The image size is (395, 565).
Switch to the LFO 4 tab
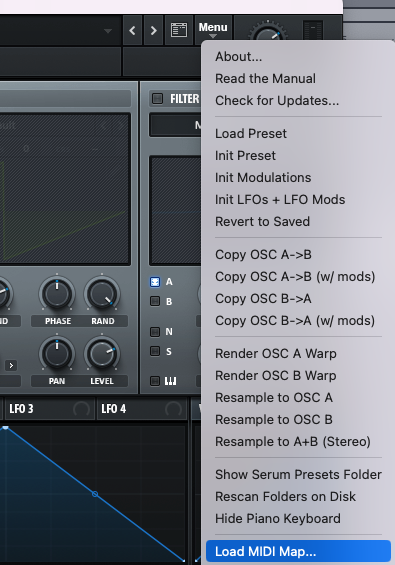coord(142,409)
